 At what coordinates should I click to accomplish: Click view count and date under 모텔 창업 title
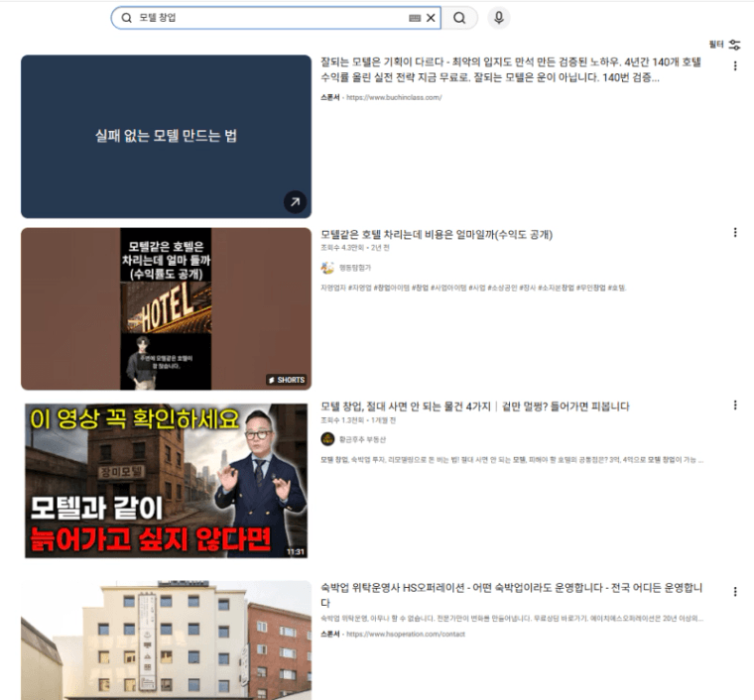(x=358, y=420)
